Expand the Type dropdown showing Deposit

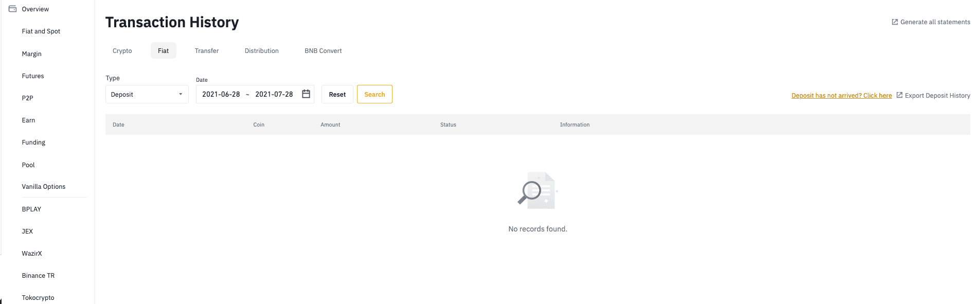tap(147, 94)
